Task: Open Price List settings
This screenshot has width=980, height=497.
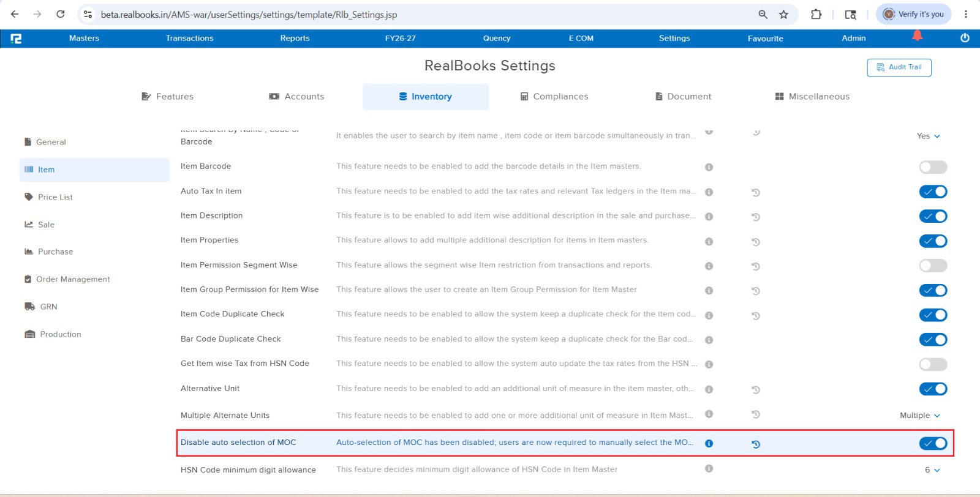Action: [x=48, y=197]
